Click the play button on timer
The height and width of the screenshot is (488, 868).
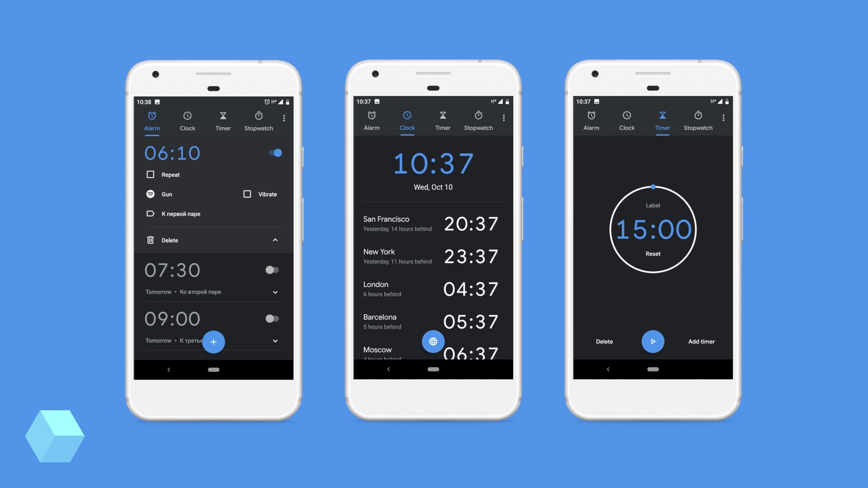coord(653,341)
